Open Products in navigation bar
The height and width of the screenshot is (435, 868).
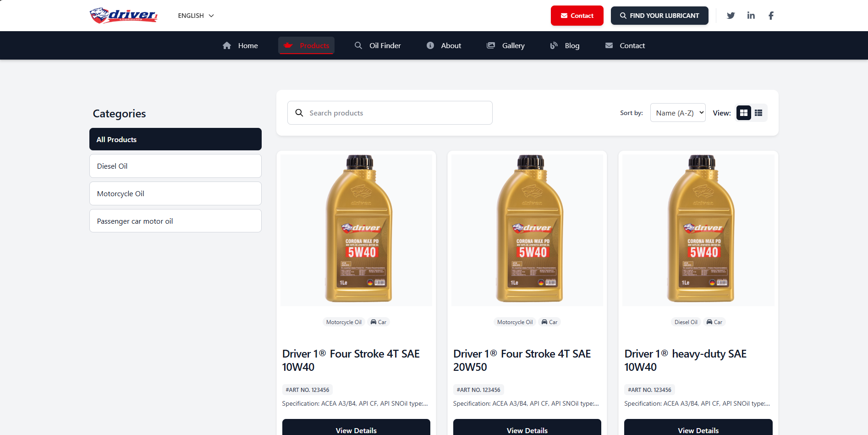tap(306, 45)
